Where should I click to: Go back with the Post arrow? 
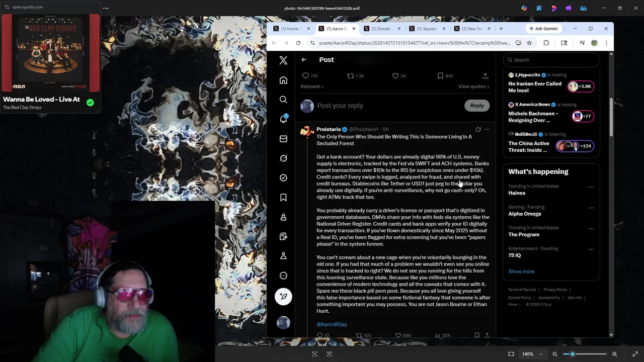point(304,60)
